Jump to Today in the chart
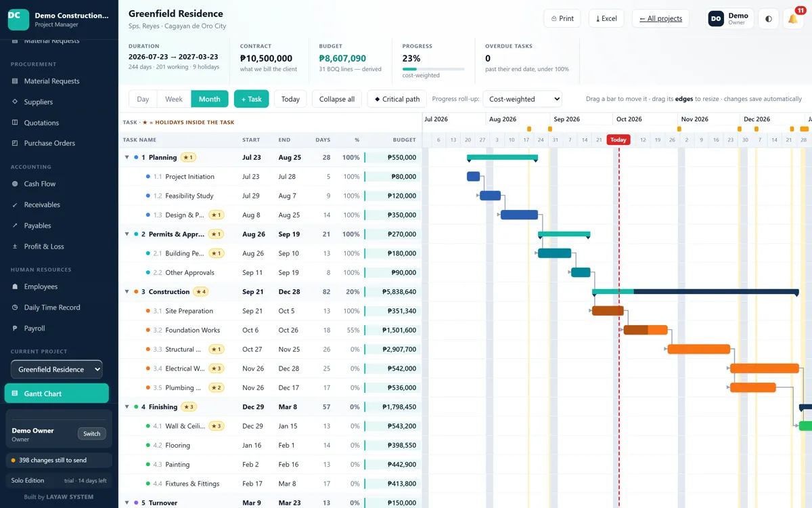The height and width of the screenshot is (508, 812). tap(290, 99)
